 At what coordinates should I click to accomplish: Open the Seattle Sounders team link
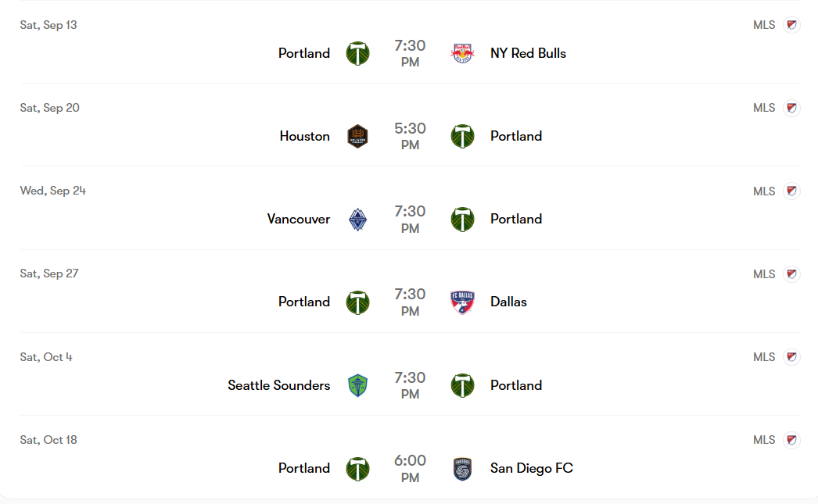279,385
